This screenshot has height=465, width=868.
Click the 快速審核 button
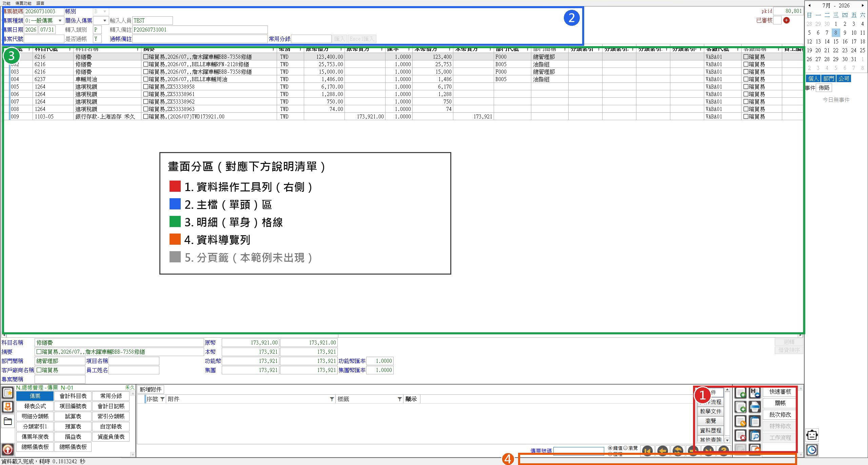(x=780, y=392)
